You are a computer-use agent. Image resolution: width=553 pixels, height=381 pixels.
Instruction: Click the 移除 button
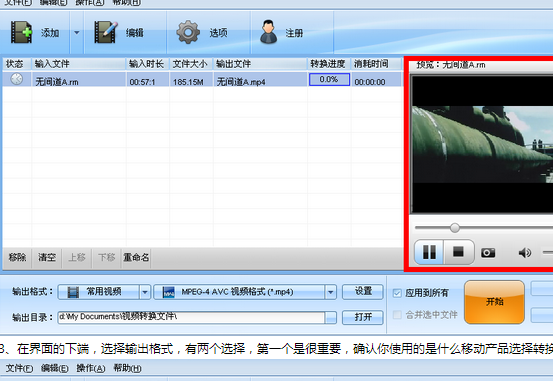[x=17, y=258]
